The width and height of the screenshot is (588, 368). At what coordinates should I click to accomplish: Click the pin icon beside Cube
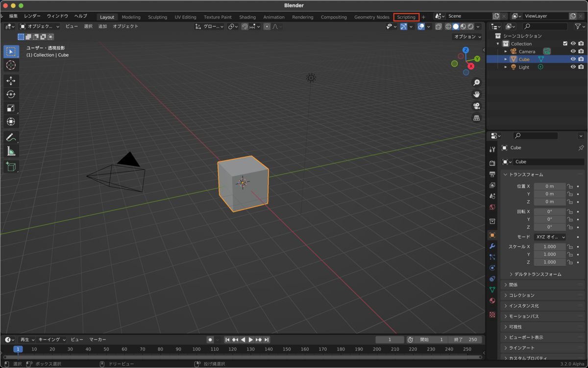(x=581, y=148)
